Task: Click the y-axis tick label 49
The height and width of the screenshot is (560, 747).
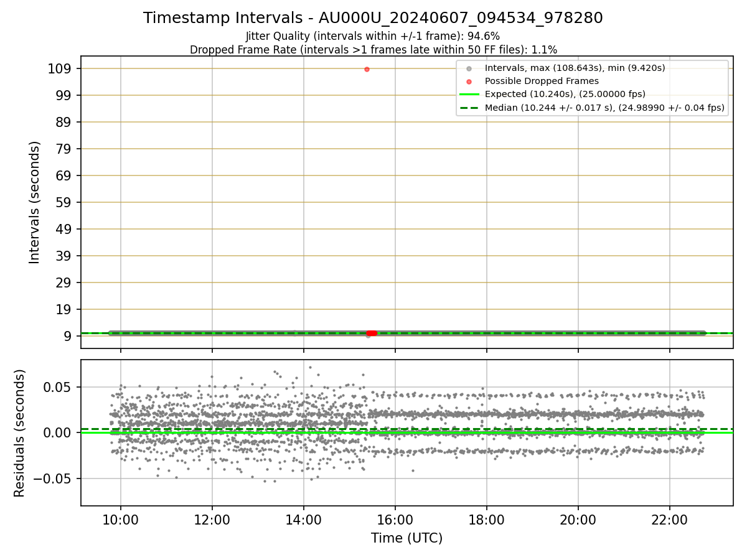Action: point(64,229)
